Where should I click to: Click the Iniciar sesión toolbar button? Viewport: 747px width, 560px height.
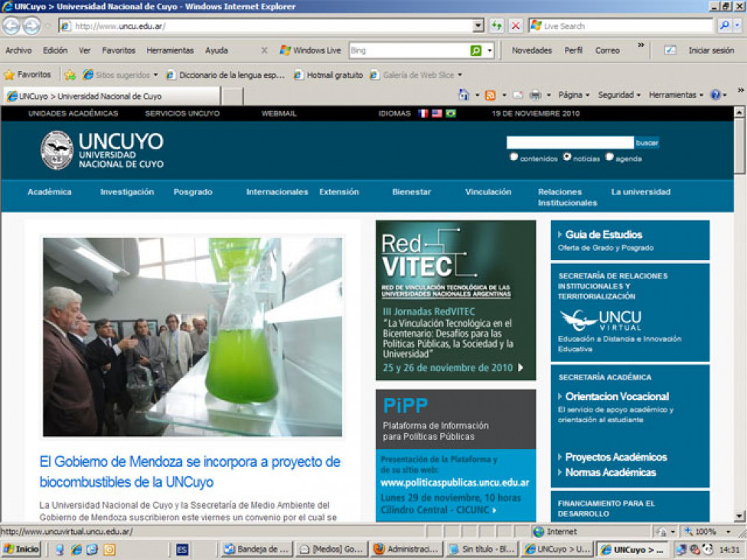[711, 50]
